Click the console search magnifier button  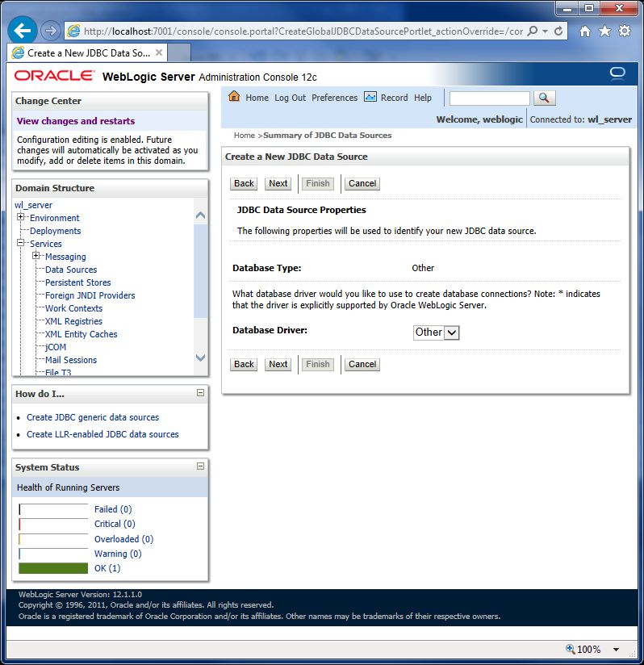545,98
